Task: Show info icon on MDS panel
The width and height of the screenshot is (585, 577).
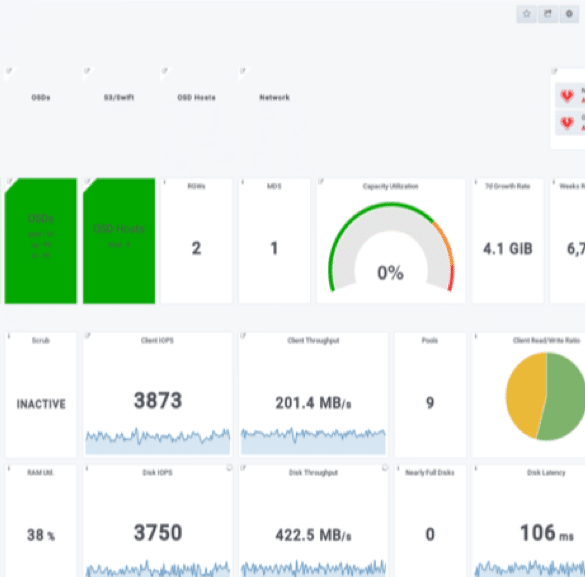Action: 243,182
